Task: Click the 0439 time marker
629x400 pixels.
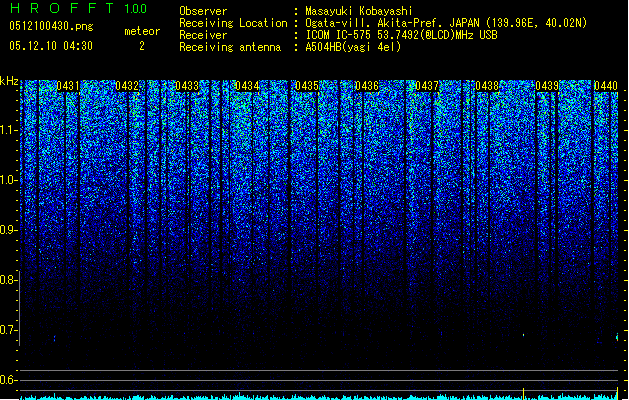Action: point(547,86)
